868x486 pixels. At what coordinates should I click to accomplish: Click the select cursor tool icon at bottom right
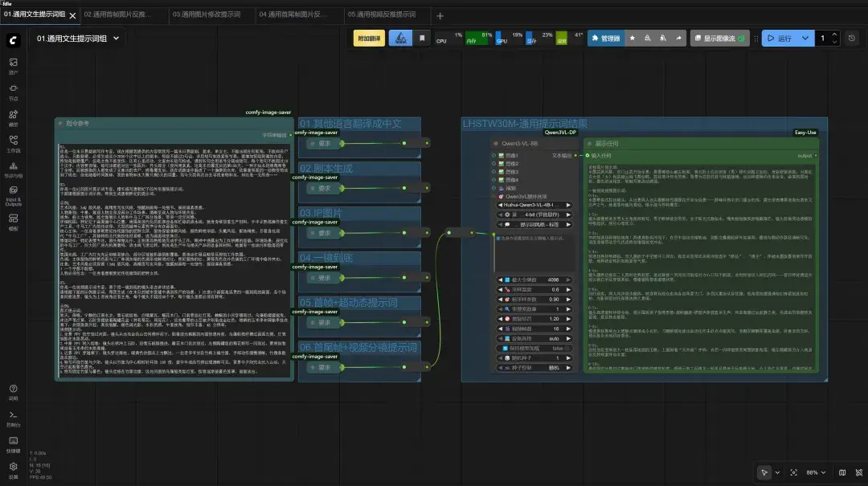pyautogui.click(x=764, y=472)
